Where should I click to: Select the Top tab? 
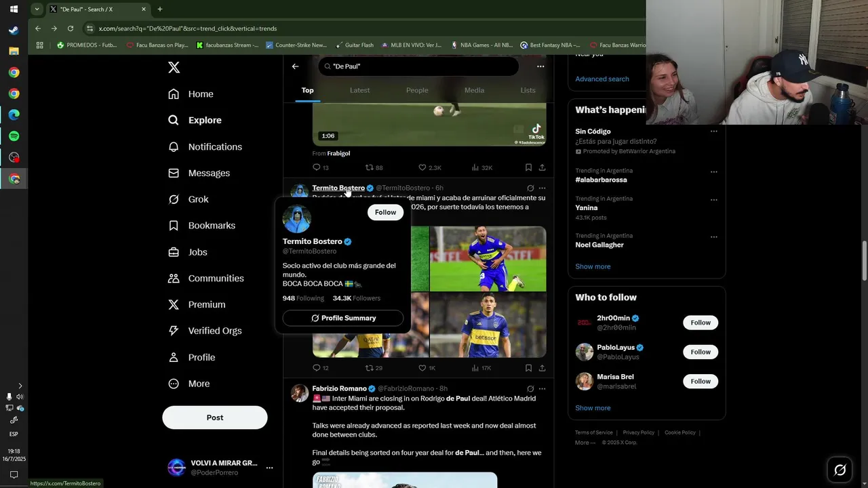click(307, 90)
